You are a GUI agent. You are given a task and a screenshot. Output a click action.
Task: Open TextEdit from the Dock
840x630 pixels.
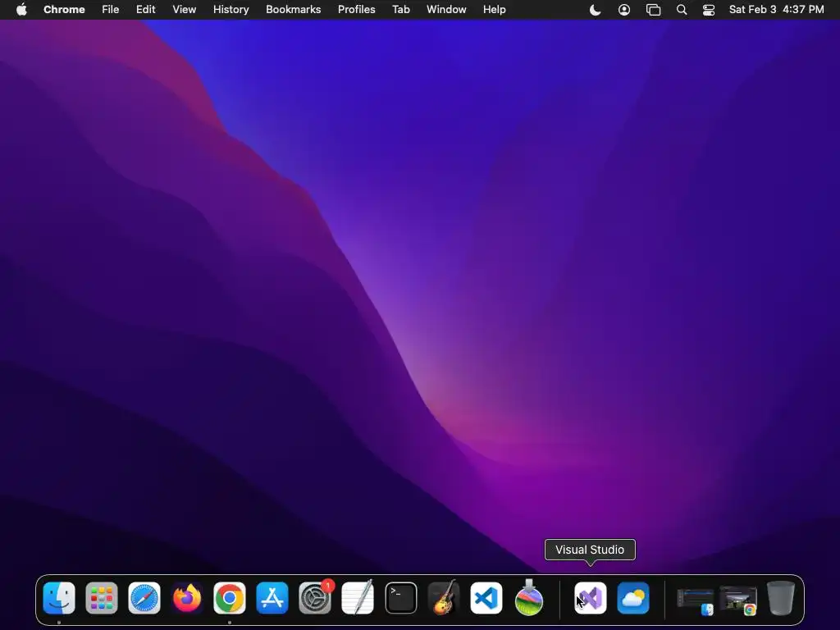(x=358, y=598)
